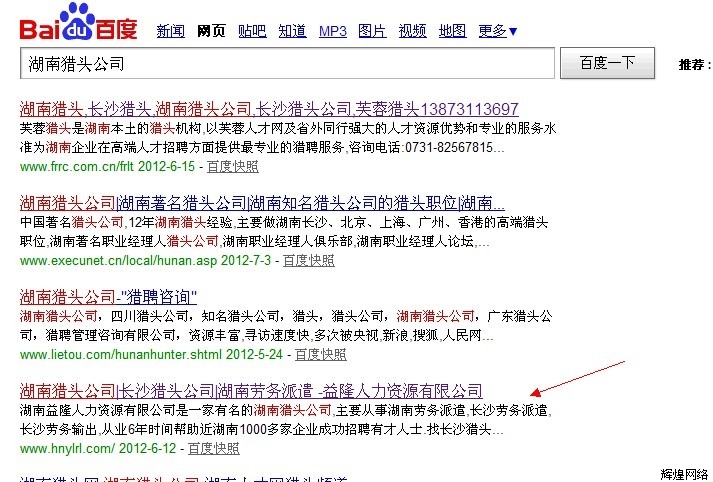Open 百度快照 for www.lietou.com result
This screenshot has height=482, width=713.
coord(321,354)
